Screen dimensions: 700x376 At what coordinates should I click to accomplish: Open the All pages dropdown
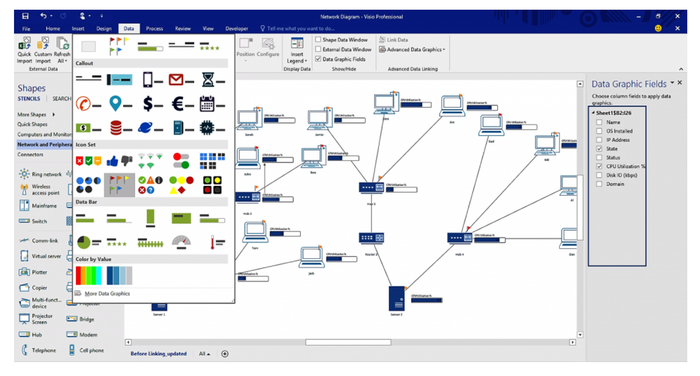pyautogui.click(x=204, y=354)
